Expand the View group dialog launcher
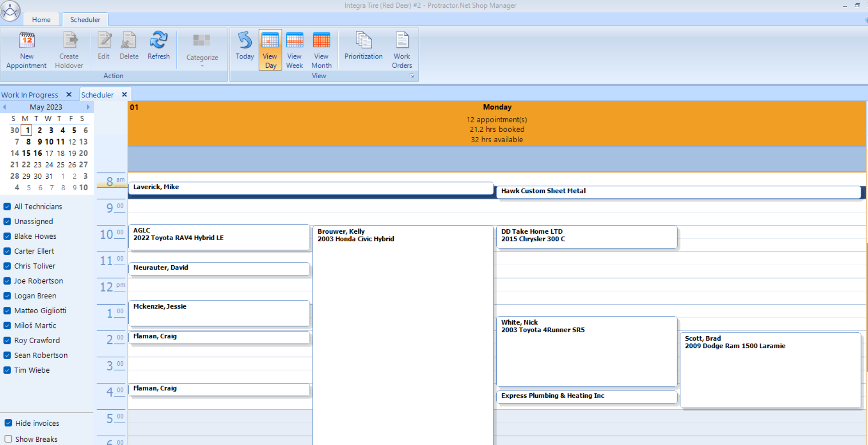This screenshot has width=868, height=445. pos(412,76)
